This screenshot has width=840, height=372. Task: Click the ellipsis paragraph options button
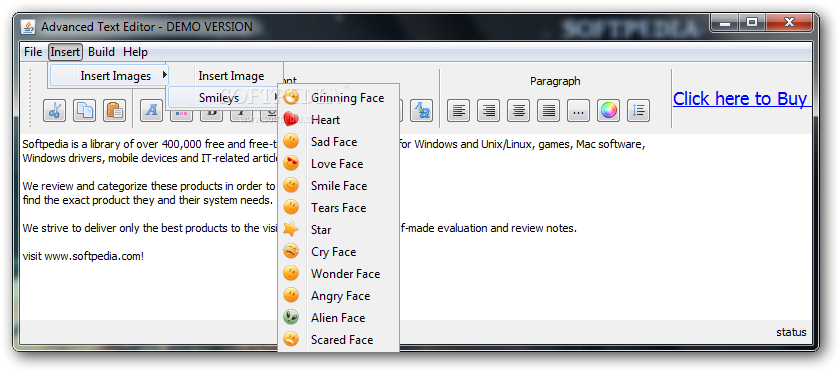579,110
